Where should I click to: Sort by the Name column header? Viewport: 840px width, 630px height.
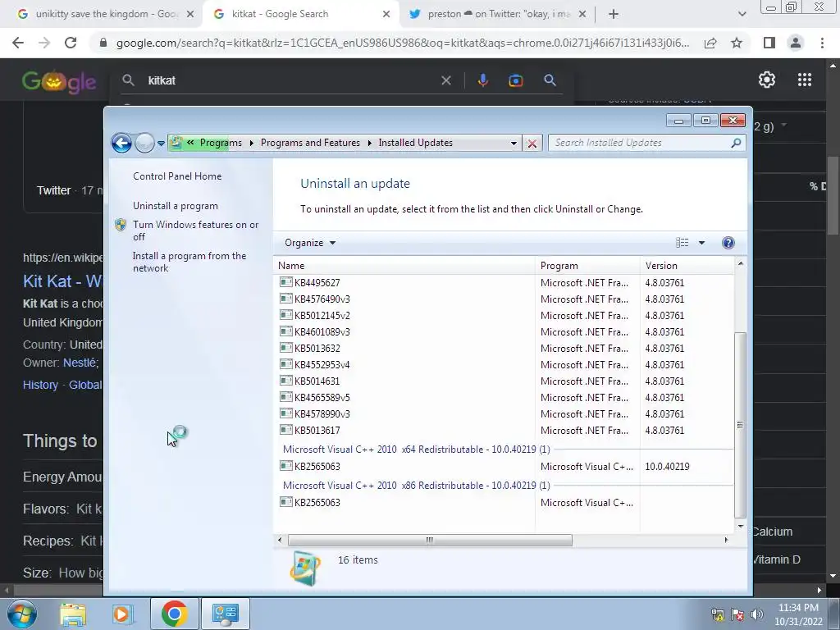(x=404, y=266)
